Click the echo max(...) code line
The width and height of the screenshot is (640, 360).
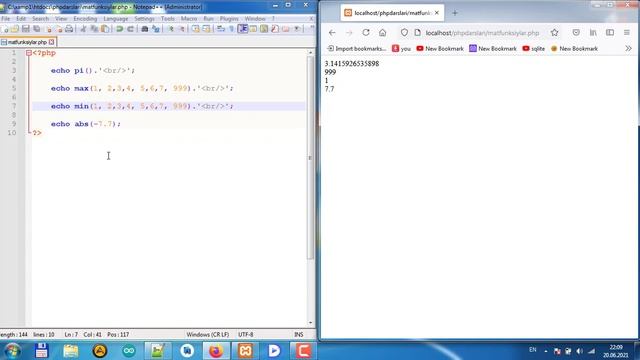142,88
